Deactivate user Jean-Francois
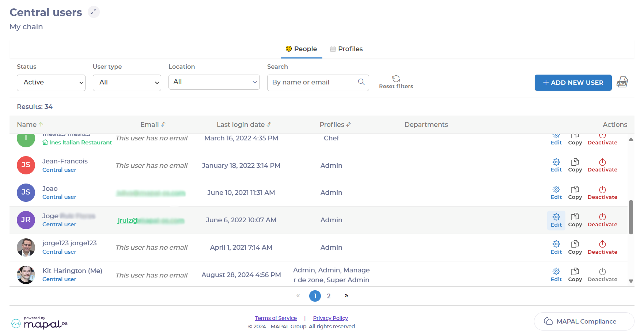 pyautogui.click(x=602, y=165)
